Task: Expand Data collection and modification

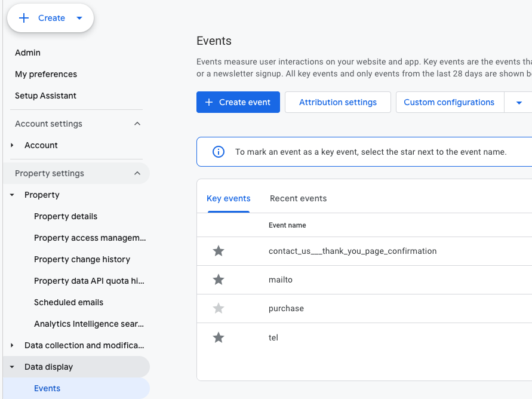Action: pos(12,345)
